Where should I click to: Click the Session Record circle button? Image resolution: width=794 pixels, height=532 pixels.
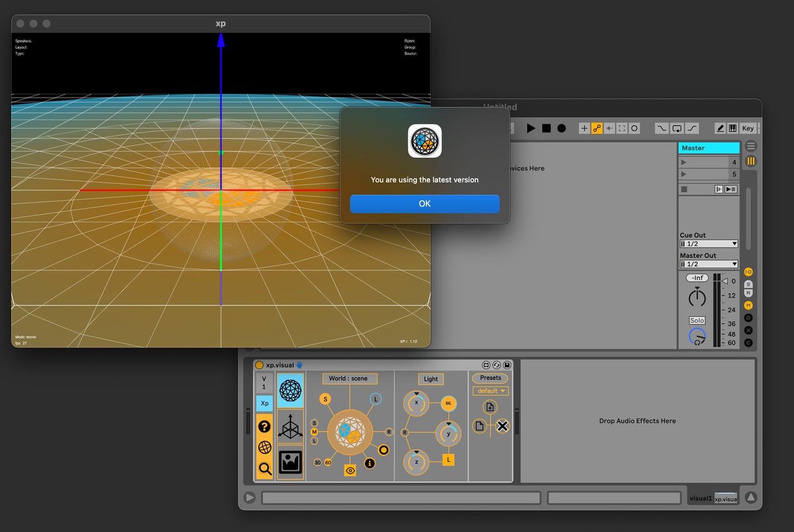click(635, 128)
